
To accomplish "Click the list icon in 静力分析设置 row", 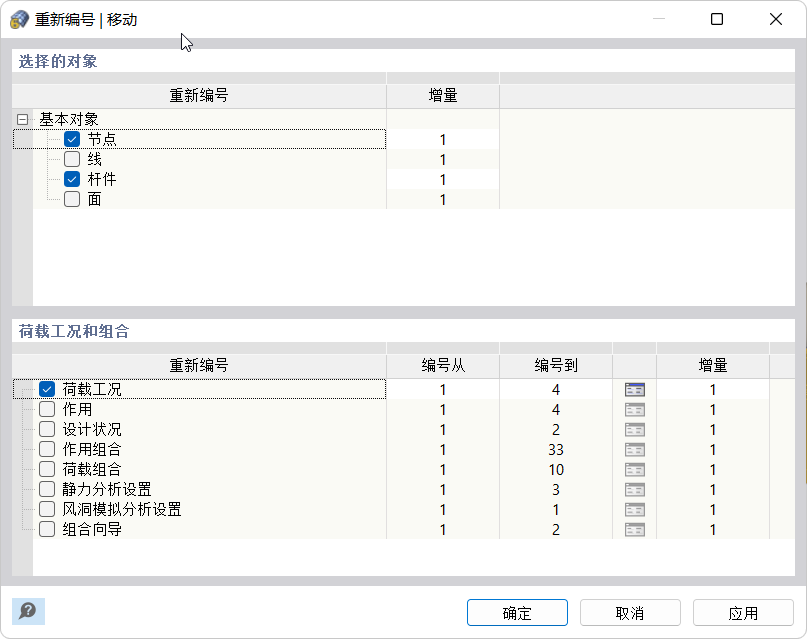I will point(634,490).
